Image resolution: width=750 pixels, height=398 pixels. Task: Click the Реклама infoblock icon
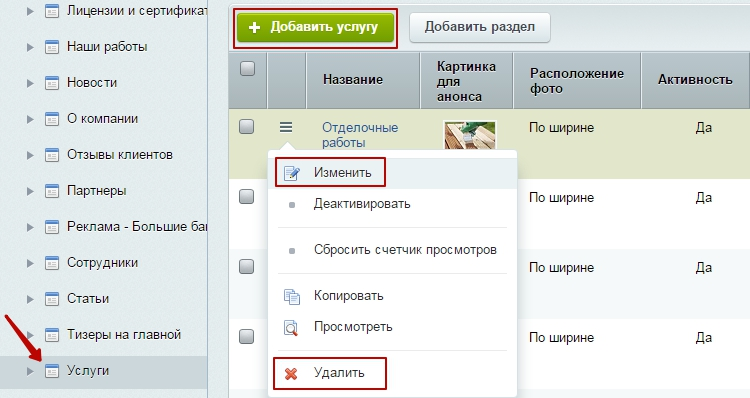click(x=52, y=227)
